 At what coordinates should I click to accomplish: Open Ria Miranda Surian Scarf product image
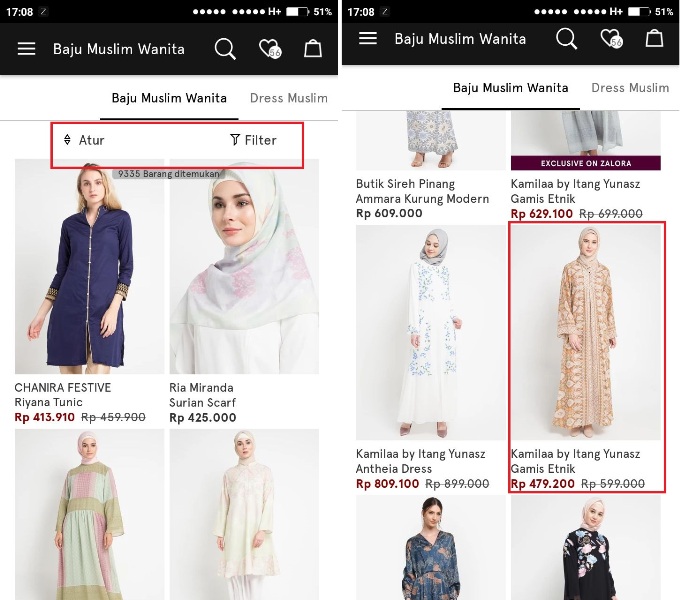coord(244,267)
